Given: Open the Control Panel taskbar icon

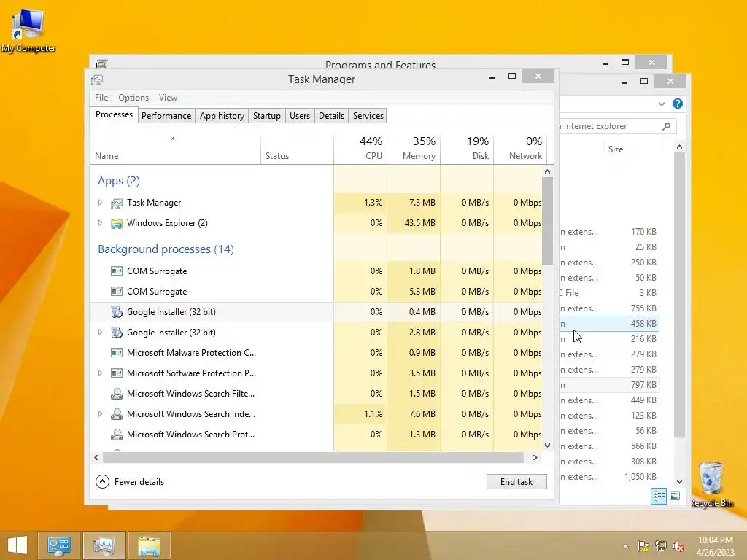Looking at the screenshot, I should (59, 545).
